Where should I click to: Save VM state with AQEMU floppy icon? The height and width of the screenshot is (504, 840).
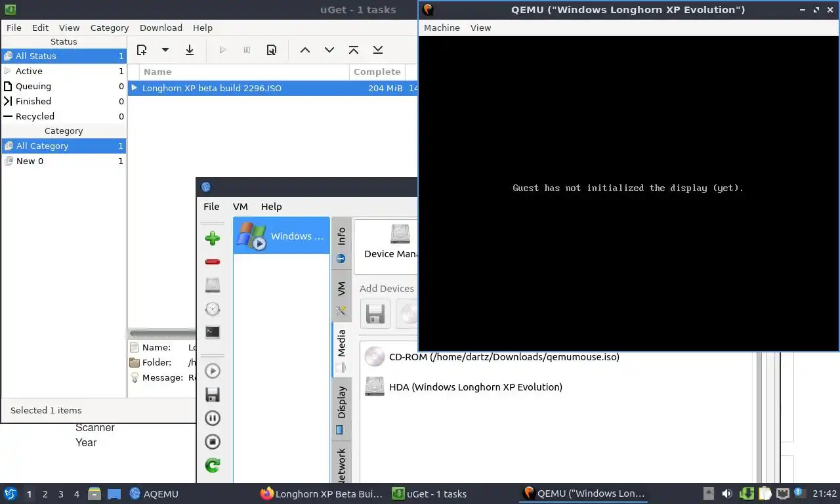tap(212, 394)
